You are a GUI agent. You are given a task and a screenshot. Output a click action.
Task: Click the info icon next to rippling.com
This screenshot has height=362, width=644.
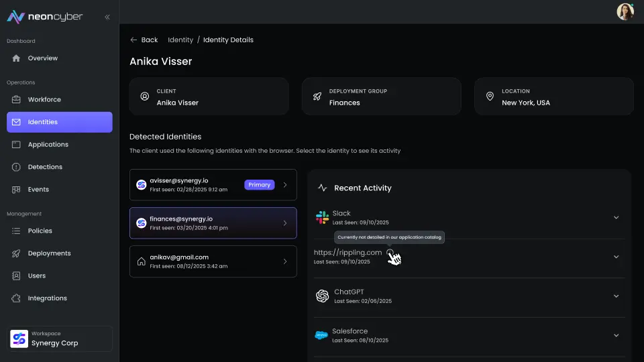(x=390, y=253)
